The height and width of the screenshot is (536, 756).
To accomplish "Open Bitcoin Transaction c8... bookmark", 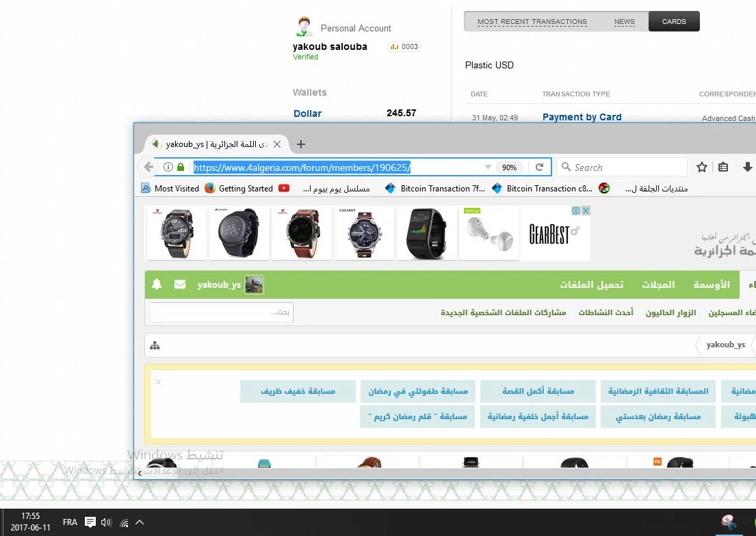I will pos(543,189).
